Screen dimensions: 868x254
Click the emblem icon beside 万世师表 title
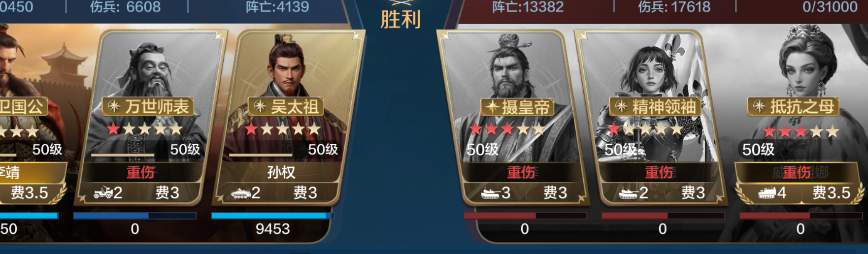[114, 106]
